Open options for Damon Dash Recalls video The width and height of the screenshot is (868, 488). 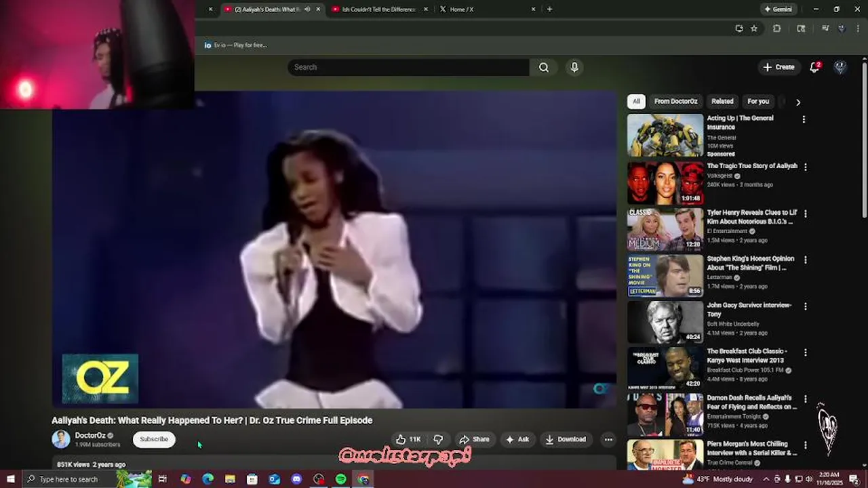(806, 399)
